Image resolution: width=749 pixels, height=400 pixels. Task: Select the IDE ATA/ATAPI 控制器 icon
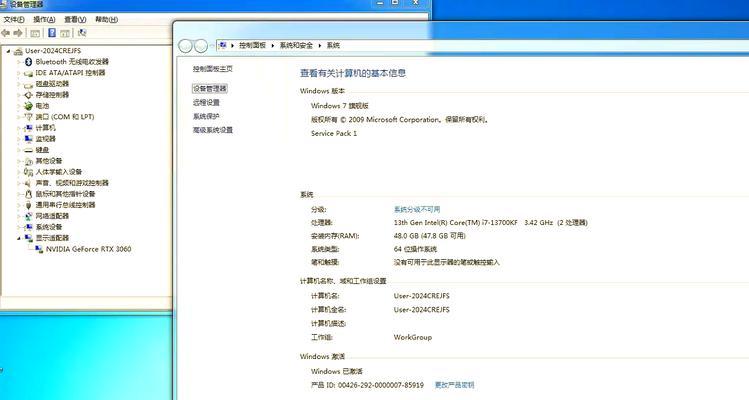pos(28,73)
